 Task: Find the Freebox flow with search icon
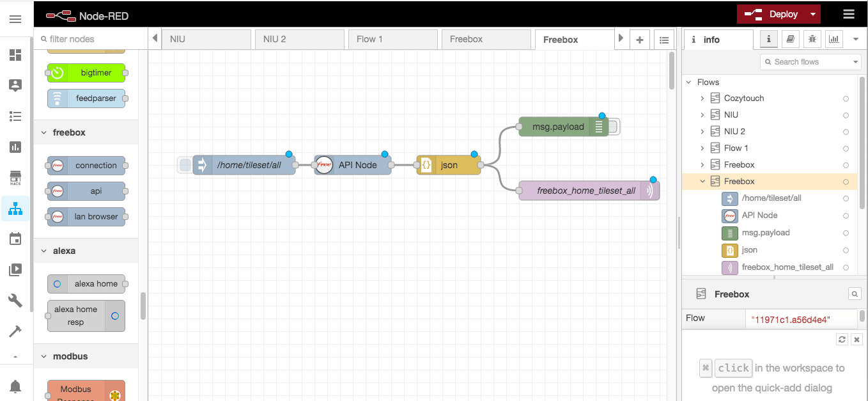point(855,294)
